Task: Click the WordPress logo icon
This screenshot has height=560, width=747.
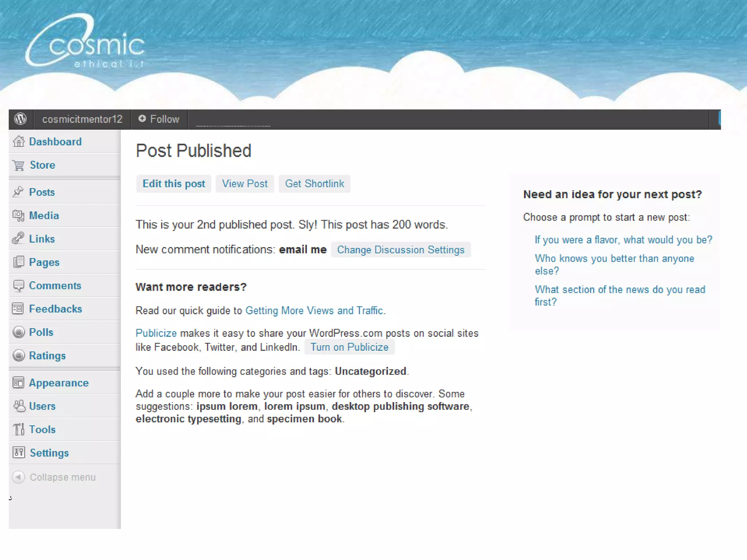Action: (20, 119)
